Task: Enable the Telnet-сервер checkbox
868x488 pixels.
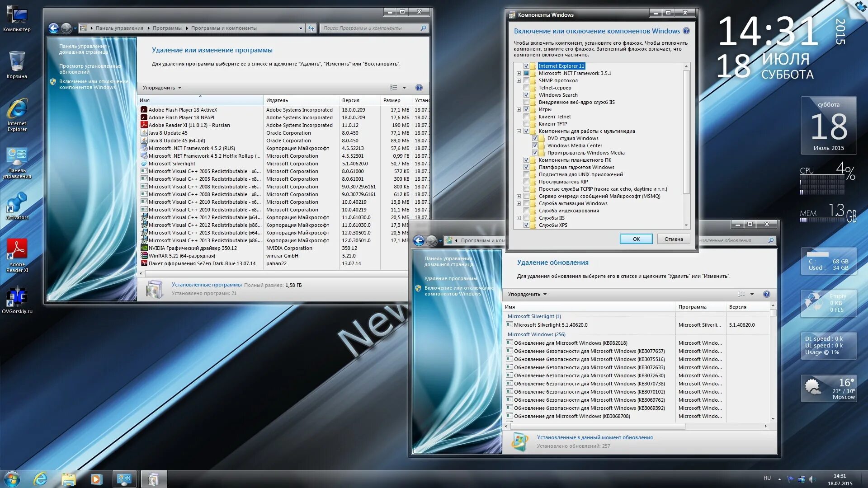Action: pos(526,88)
